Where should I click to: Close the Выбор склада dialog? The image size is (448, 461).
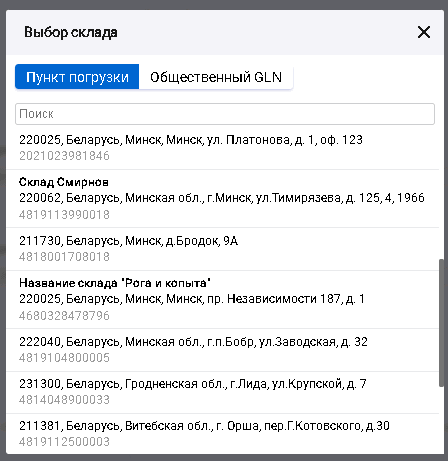(x=424, y=32)
